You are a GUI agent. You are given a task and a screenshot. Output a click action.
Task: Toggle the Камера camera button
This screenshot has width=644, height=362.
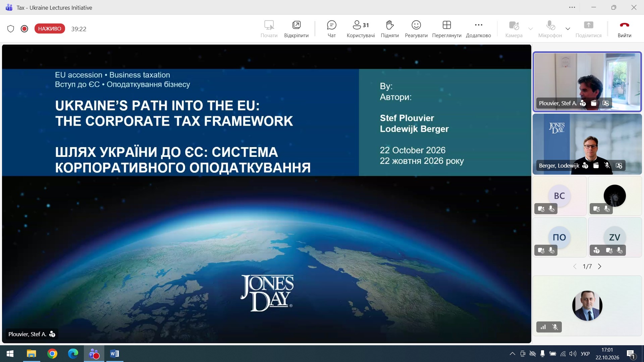point(514,29)
